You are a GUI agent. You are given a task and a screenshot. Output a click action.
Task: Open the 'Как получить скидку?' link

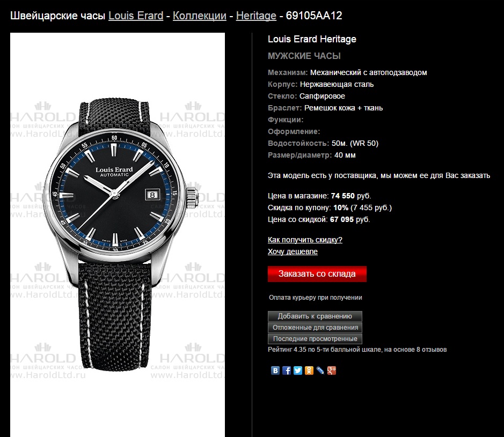[x=305, y=240]
